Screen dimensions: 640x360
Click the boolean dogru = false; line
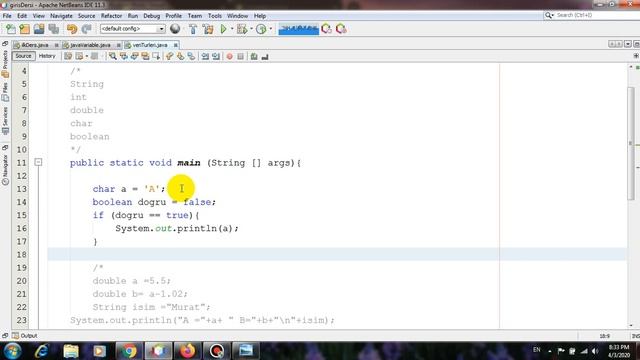pyautogui.click(x=154, y=202)
